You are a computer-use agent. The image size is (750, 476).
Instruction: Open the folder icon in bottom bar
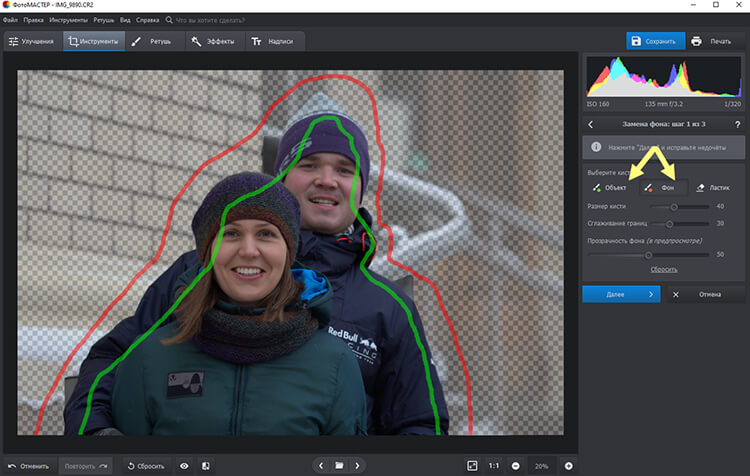tap(339, 466)
